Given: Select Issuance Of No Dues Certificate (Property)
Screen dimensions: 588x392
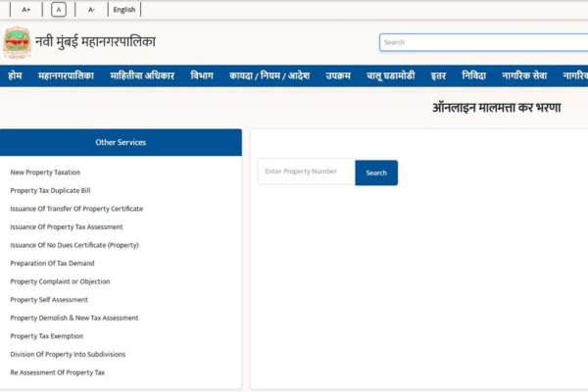Looking at the screenshot, I should [73, 245].
